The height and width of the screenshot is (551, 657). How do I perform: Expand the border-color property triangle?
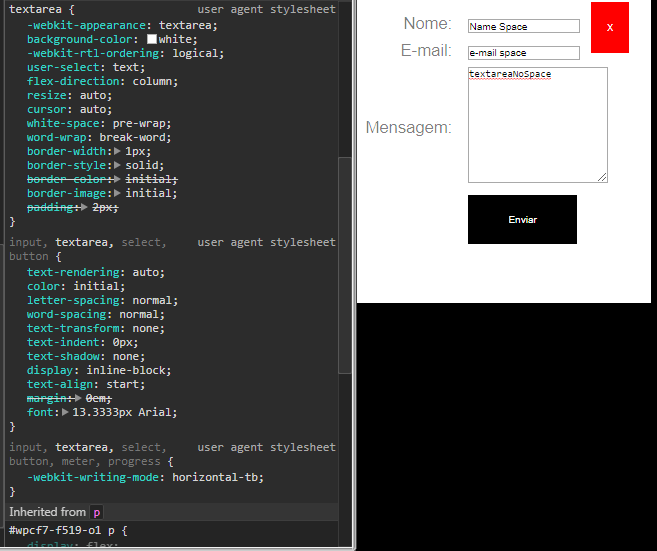click(117, 179)
